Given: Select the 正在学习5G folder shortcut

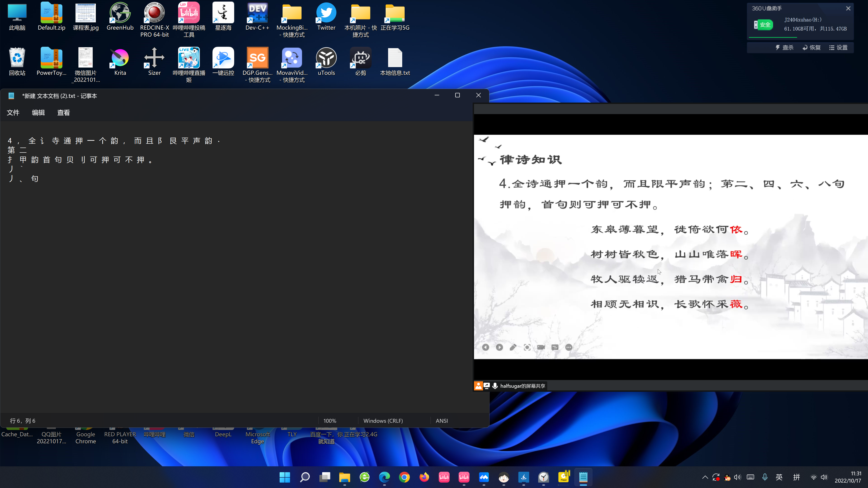Looking at the screenshot, I should (x=395, y=17).
